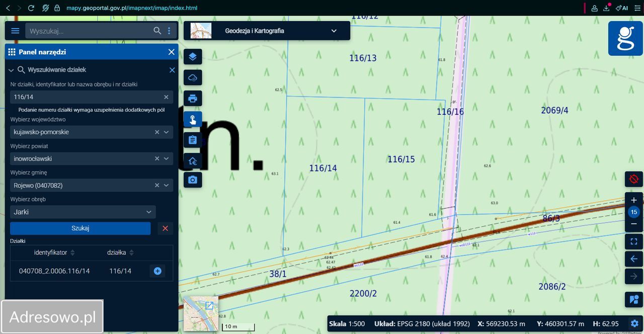Open the powiat dropdown arrow
The image size is (644, 334).
[x=167, y=158]
